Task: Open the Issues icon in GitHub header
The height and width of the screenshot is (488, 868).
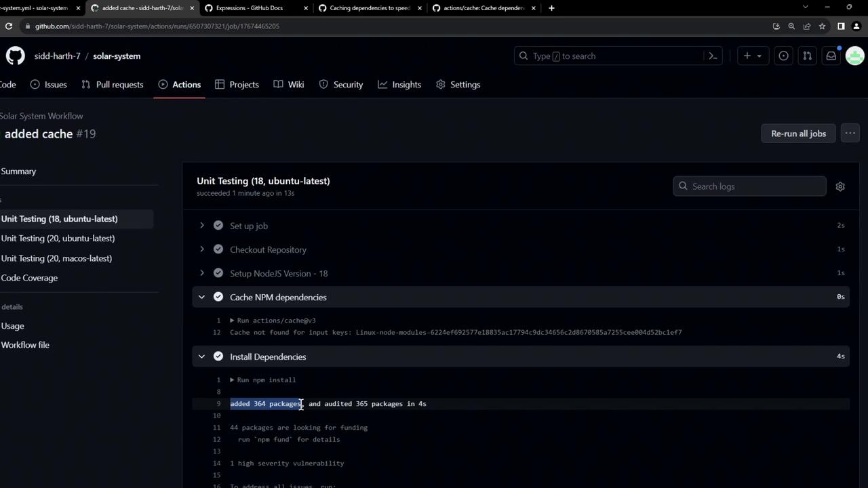Action: tap(783, 56)
